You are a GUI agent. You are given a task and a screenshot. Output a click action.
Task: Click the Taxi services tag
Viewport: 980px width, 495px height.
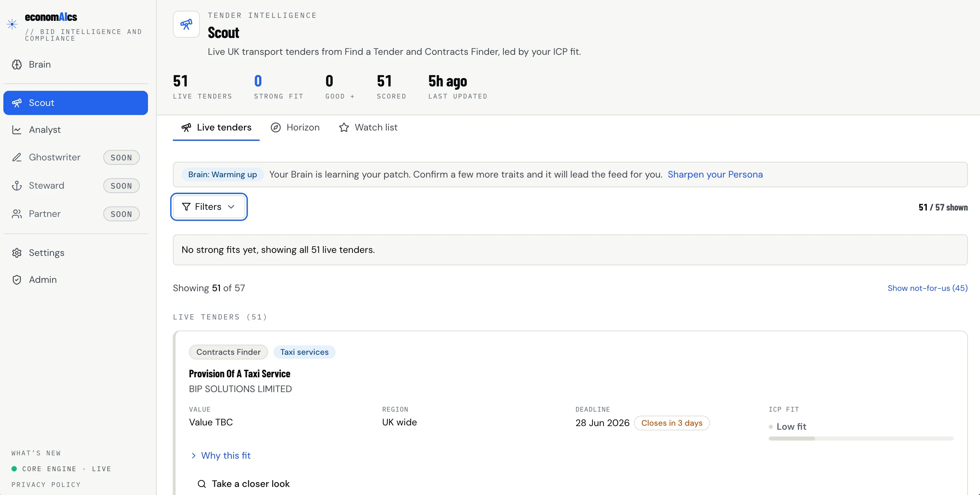coord(304,352)
